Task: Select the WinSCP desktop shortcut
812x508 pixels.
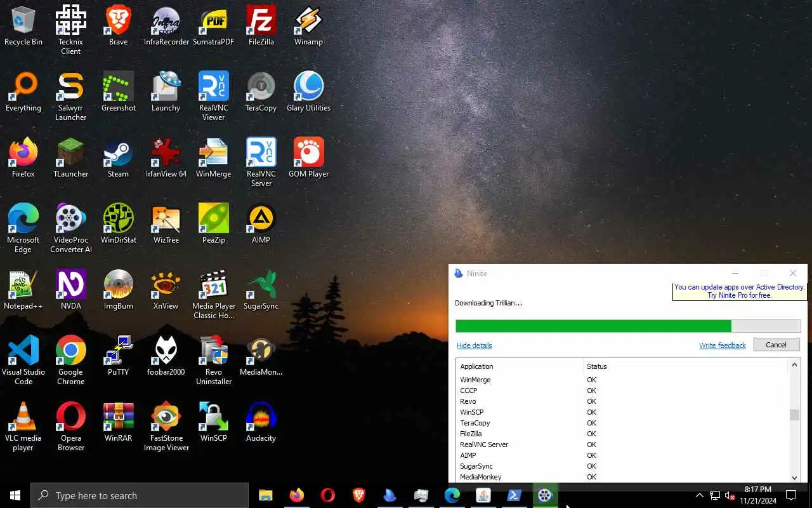Action: click(x=214, y=423)
